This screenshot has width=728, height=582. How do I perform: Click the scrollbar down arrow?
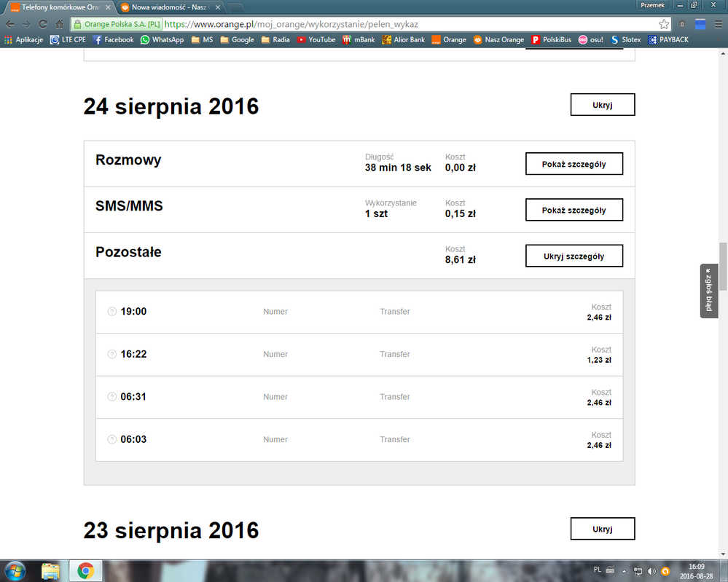point(723,554)
